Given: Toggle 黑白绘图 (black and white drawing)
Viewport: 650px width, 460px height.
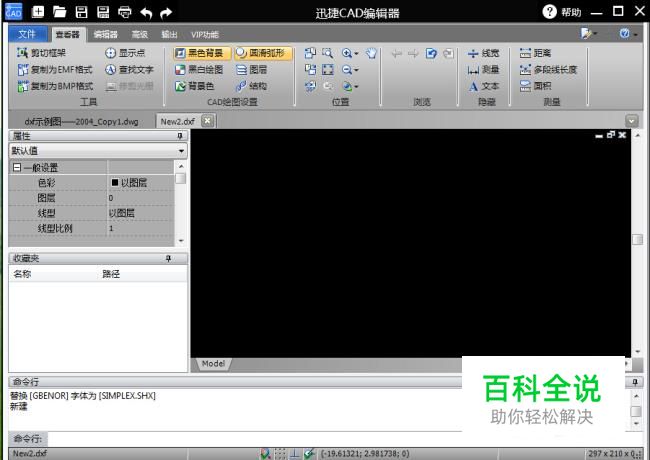Looking at the screenshot, I should tap(200, 70).
